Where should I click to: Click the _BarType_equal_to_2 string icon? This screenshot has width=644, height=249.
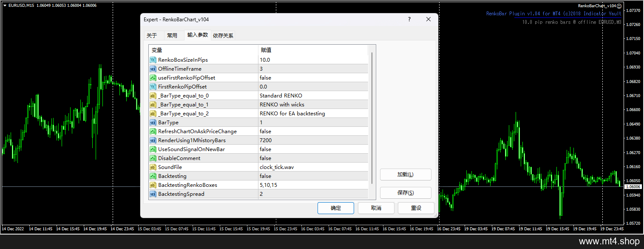[153, 114]
